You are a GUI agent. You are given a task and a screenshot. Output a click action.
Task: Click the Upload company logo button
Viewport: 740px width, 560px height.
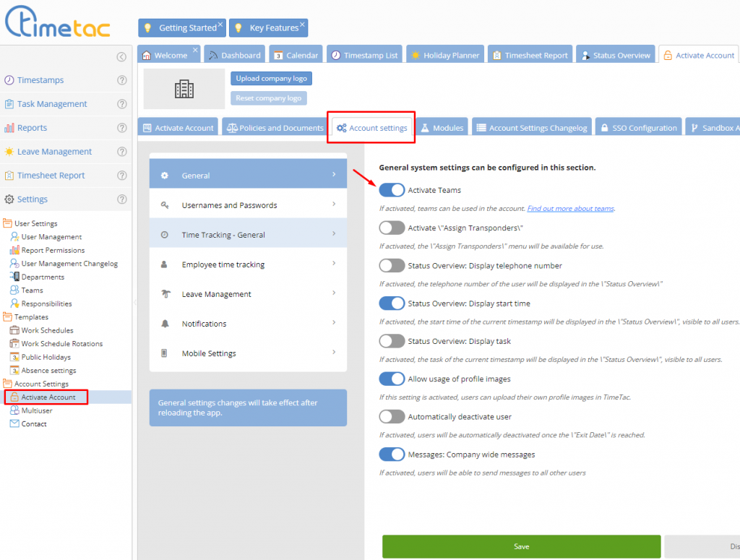point(271,78)
